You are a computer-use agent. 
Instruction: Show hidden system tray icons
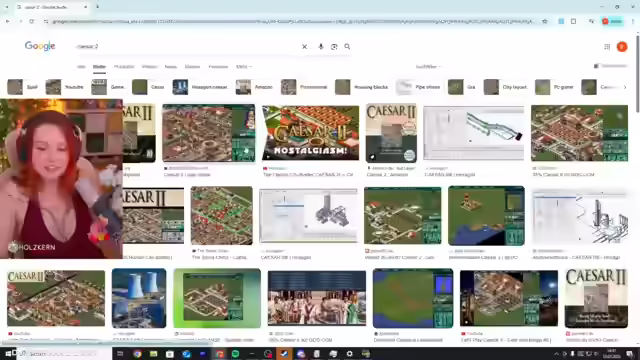pyautogui.click(x=556, y=354)
